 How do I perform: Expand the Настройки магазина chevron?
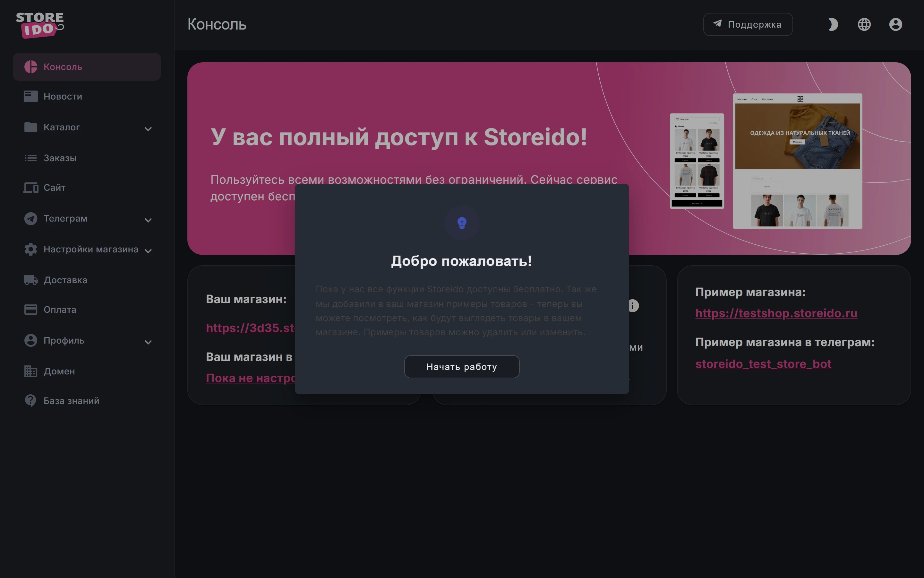point(148,251)
